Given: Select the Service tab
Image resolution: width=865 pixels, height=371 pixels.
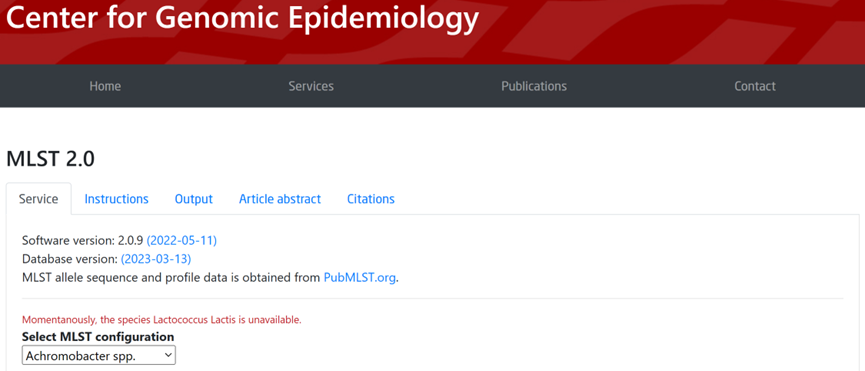Looking at the screenshot, I should pyautogui.click(x=39, y=199).
